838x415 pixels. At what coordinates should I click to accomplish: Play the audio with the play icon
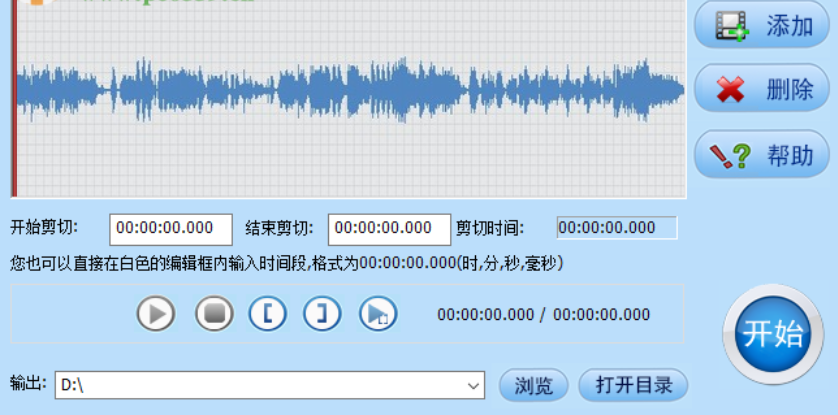pyautogui.click(x=156, y=314)
